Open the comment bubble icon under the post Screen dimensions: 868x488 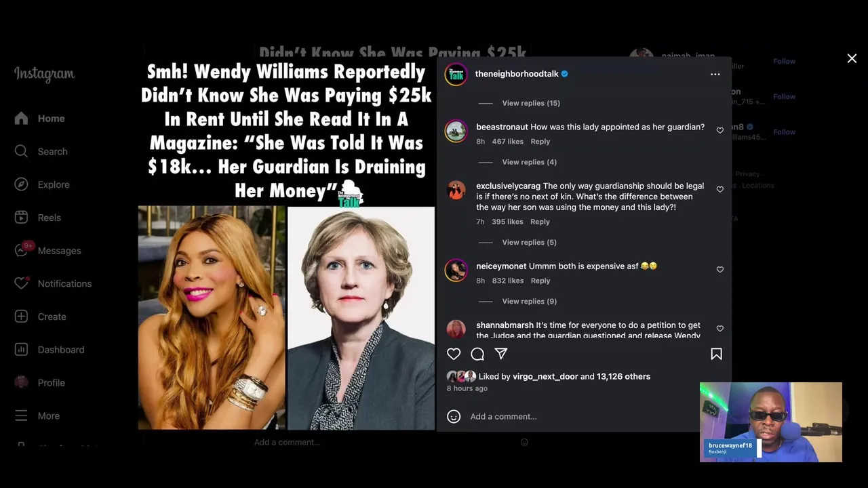(477, 354)
